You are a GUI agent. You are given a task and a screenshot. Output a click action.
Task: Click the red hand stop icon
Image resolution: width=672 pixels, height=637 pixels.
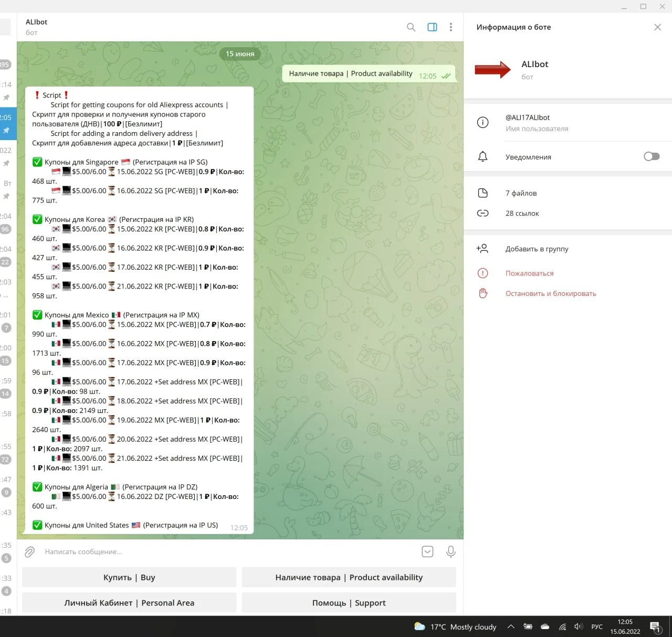coord(482,293)
